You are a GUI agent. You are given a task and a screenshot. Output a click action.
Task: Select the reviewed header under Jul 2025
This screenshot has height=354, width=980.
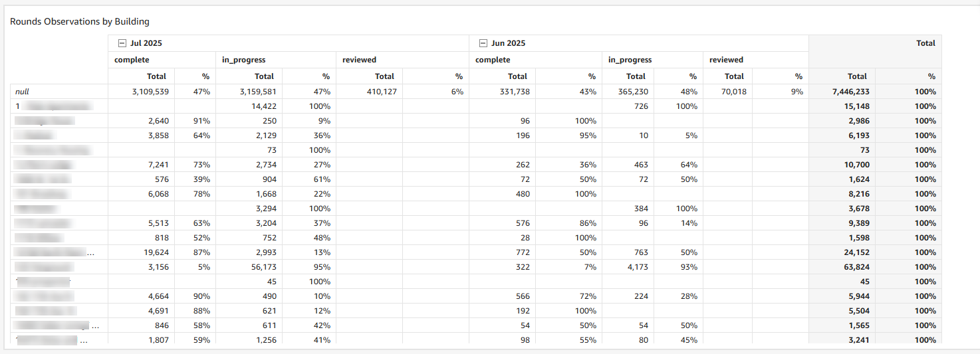(359, 60)
